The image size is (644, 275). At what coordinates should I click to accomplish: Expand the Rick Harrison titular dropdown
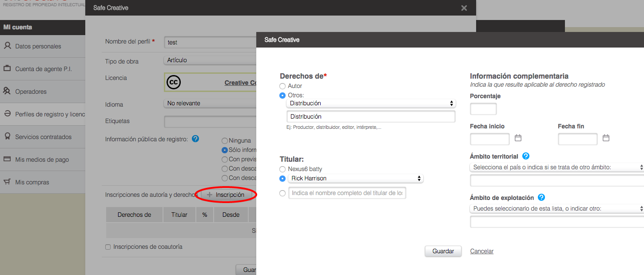(355, 179)
